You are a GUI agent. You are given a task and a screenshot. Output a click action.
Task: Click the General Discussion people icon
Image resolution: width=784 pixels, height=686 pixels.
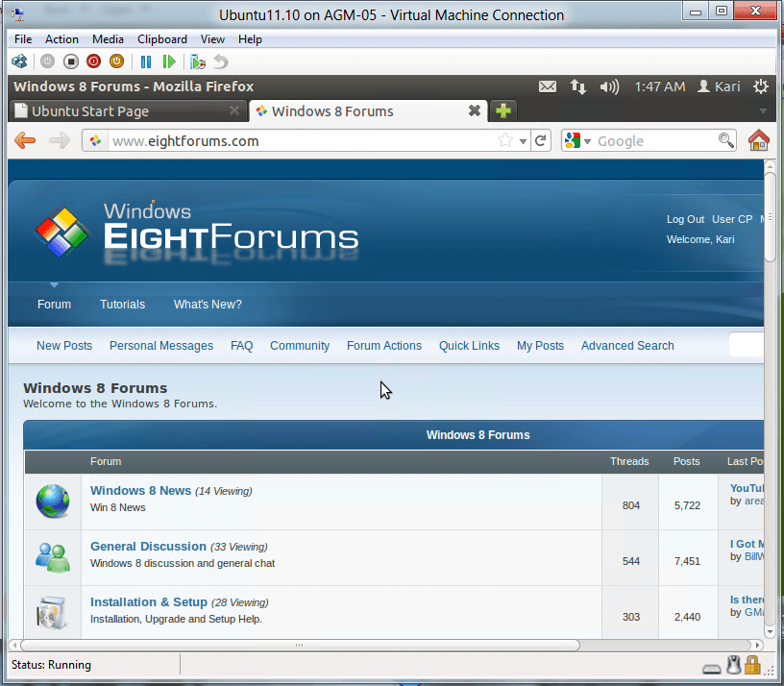[x=53, y=557]
